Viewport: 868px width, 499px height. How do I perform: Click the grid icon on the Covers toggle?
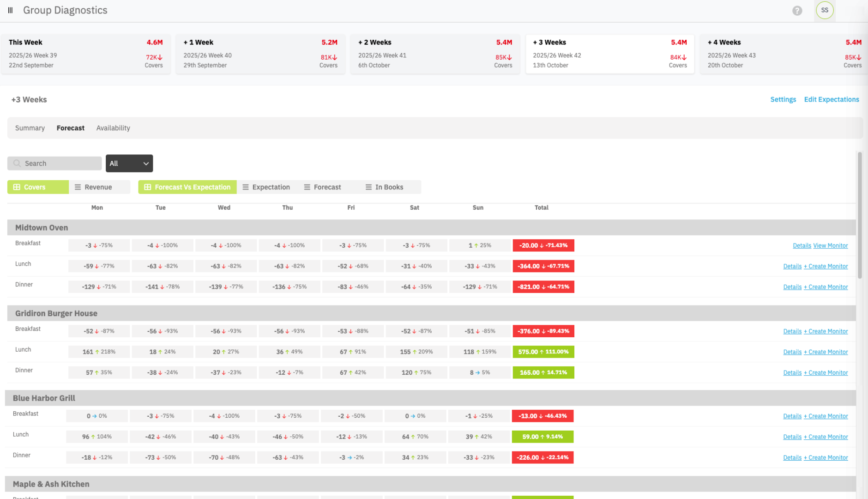17,187
